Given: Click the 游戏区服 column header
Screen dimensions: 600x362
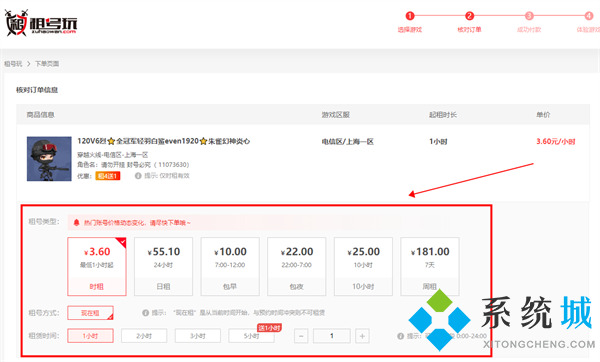Looking at the screenshot, I should coord(336,114).
